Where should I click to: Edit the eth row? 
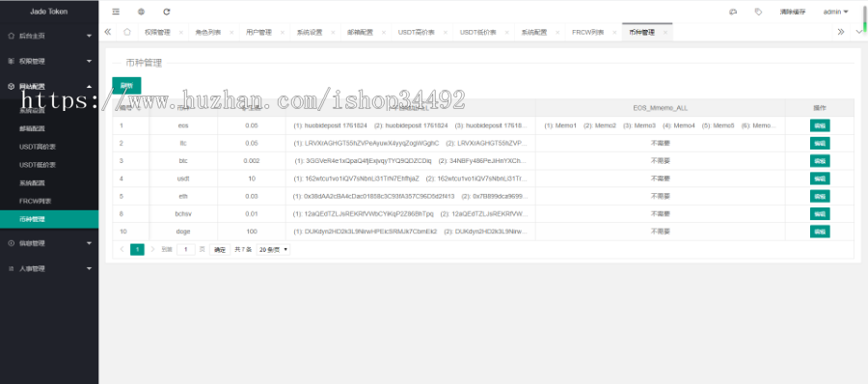tap(819, 196)
